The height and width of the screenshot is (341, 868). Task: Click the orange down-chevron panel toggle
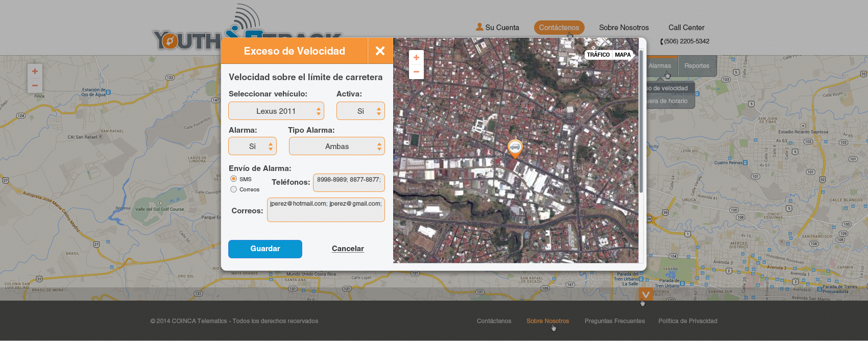(645, 295)
